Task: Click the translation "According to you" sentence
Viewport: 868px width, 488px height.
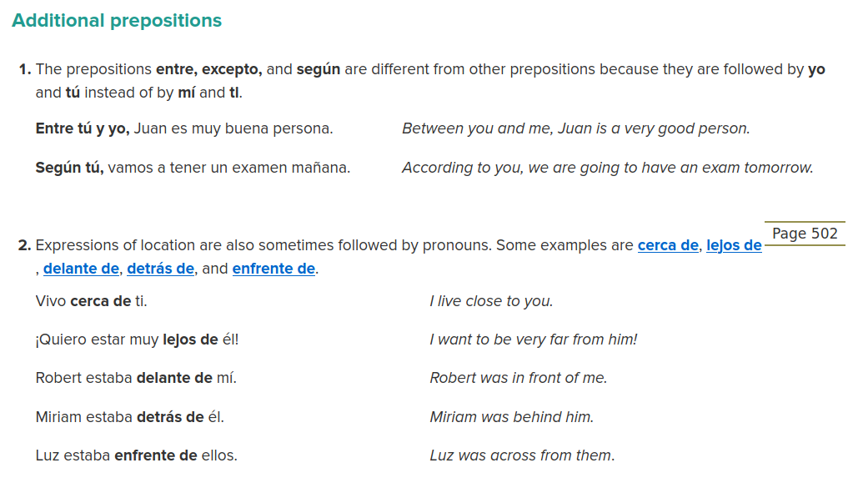Action: click(607, 168)
